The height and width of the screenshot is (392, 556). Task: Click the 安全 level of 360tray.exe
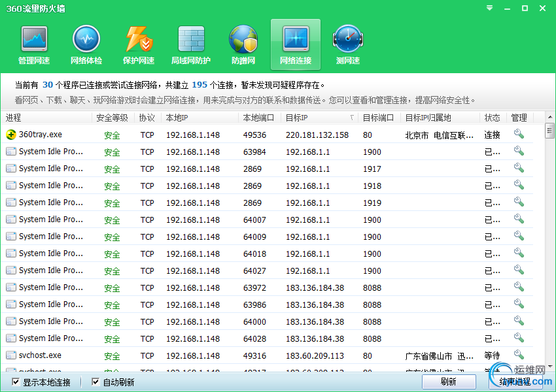click(112, 135)
